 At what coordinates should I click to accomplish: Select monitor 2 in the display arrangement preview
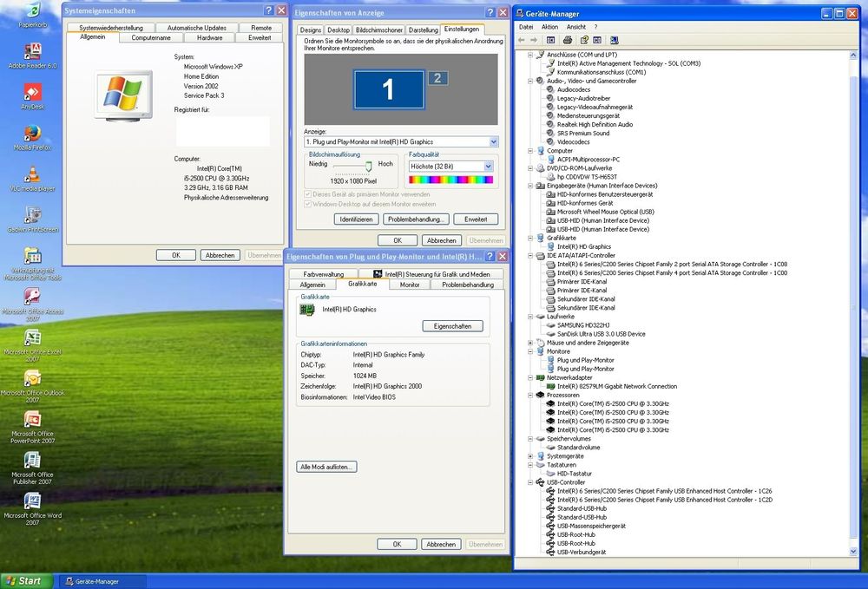pos(437,78)
